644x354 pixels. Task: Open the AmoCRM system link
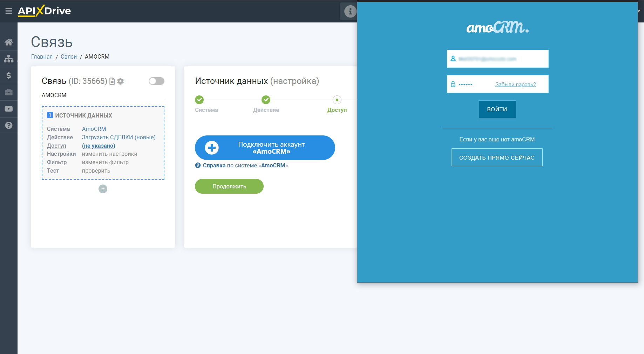(x=94, y=129)
